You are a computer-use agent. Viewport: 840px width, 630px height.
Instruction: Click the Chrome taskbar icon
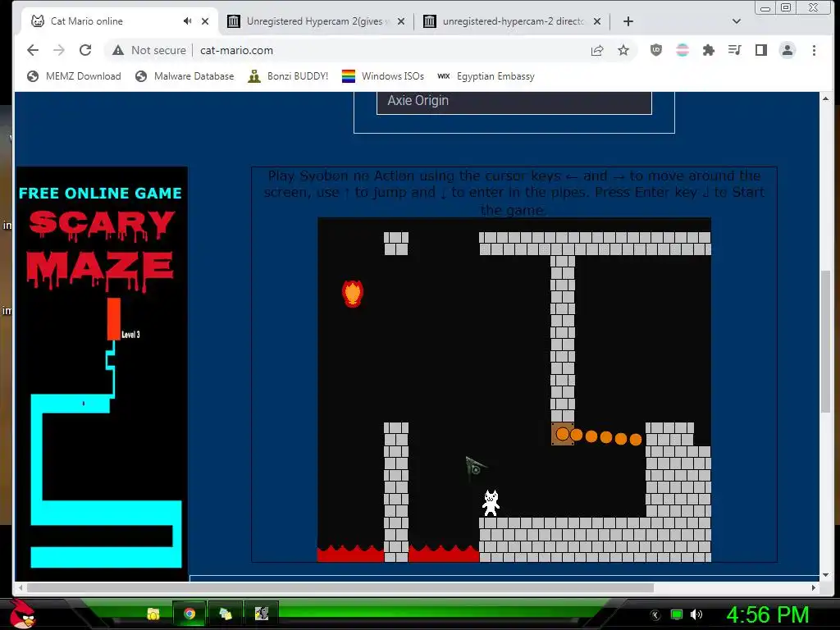click(x=189, y=614)
